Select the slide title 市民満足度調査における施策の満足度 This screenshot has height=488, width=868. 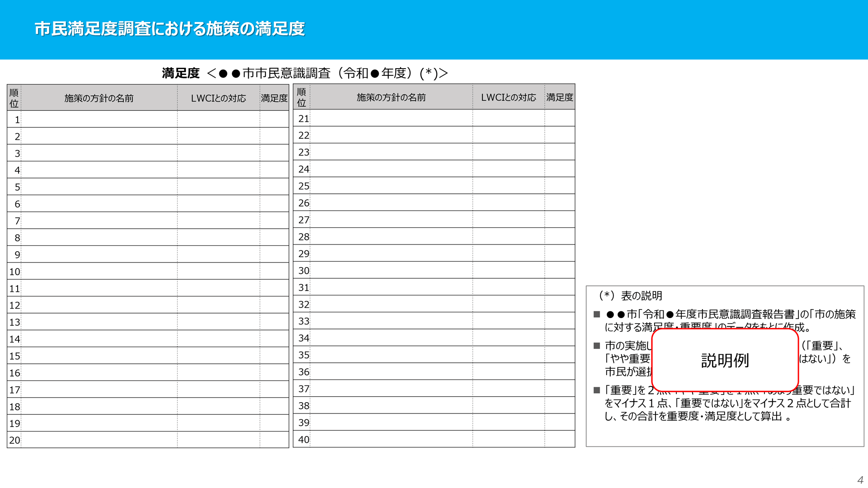point(170,29)
